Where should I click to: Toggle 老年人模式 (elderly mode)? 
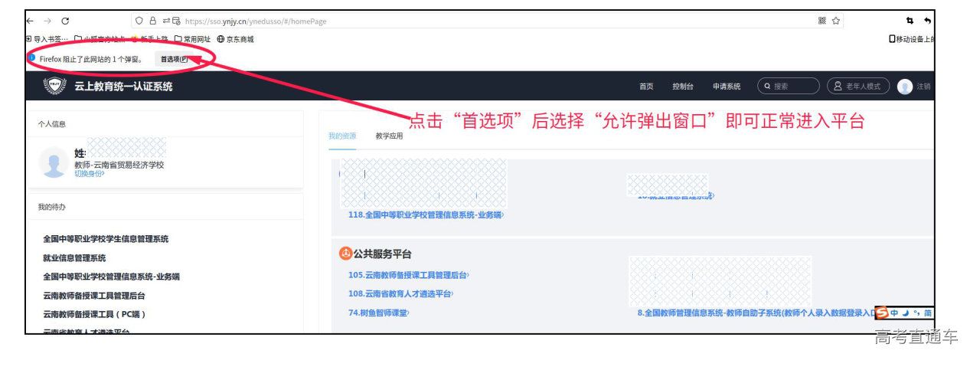[857, 87]
